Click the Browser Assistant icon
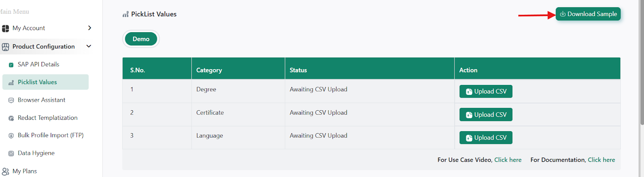 11,100
